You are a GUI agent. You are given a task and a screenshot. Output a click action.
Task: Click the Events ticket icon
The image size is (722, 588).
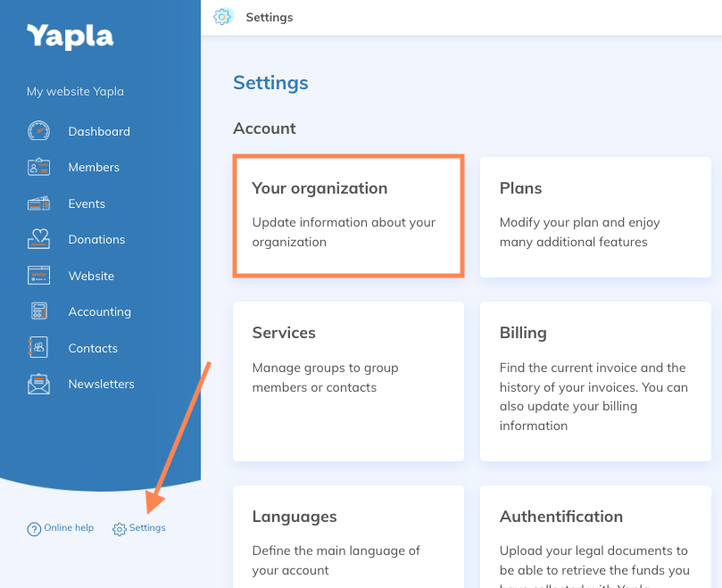click(38, 203)
